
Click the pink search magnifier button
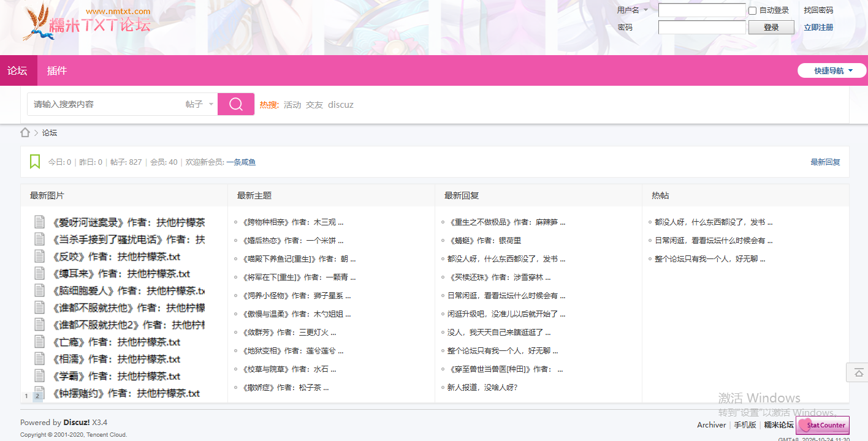[x=236, y=104]
